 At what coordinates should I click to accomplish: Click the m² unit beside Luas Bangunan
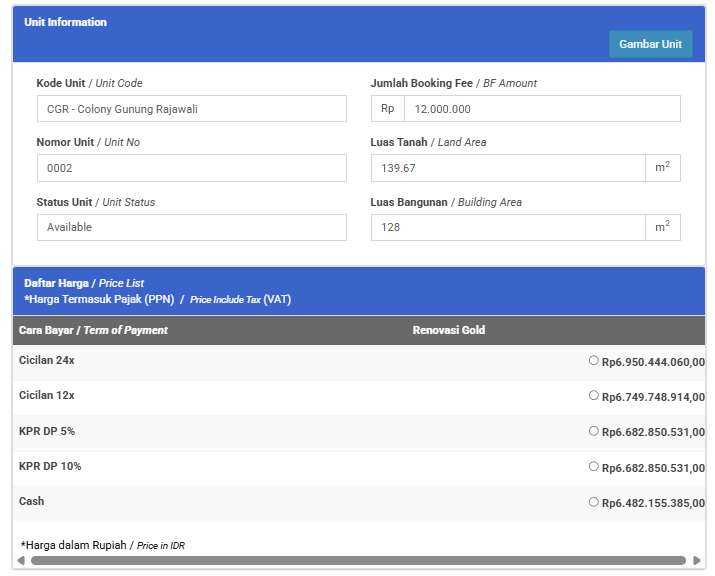(x=662, y=227)
